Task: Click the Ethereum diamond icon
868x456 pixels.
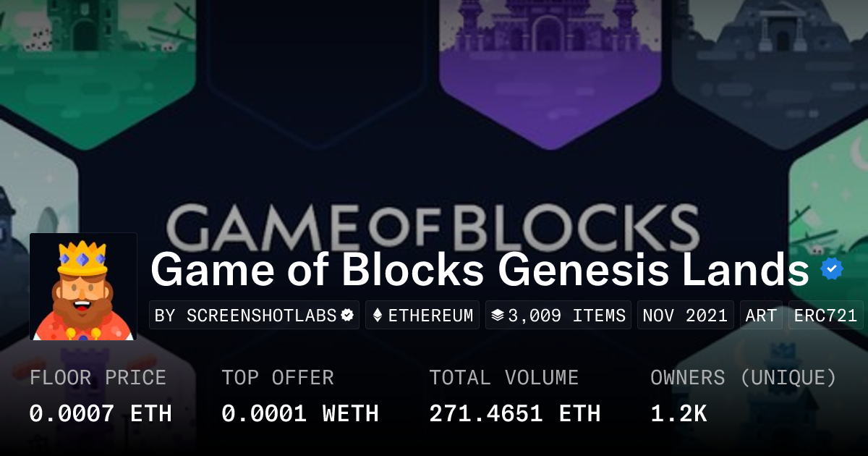Action: pos(377,316)
